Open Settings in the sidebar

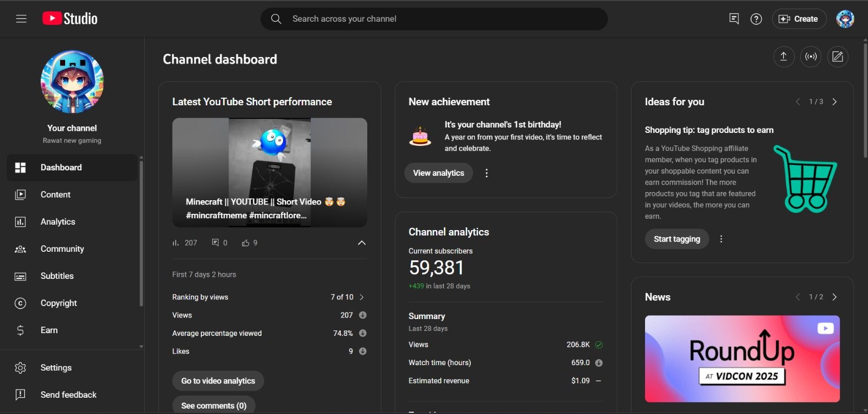[x=72, y=368]
